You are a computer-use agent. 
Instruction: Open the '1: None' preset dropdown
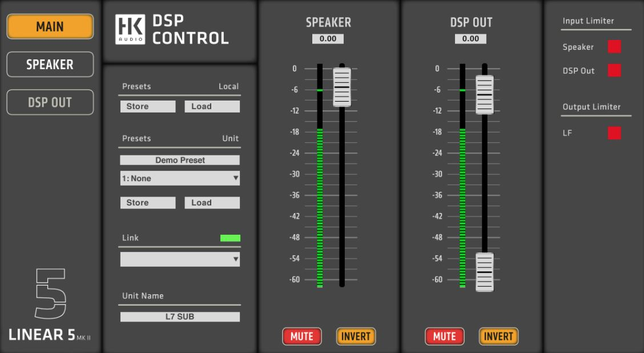point(180,178)
